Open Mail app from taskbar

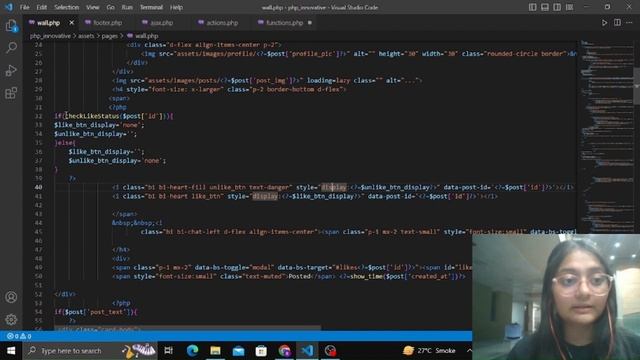238,351
